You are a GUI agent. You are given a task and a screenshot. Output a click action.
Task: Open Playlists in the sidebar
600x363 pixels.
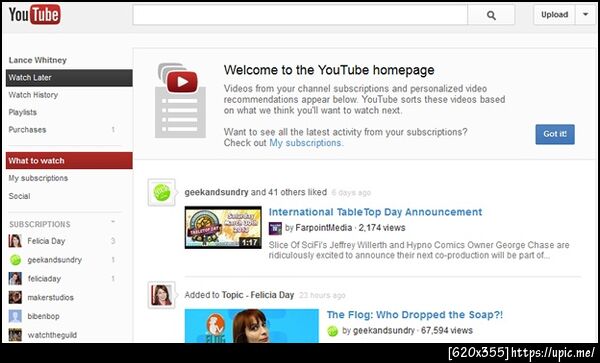pyautogui.click(x=23, y=112)
